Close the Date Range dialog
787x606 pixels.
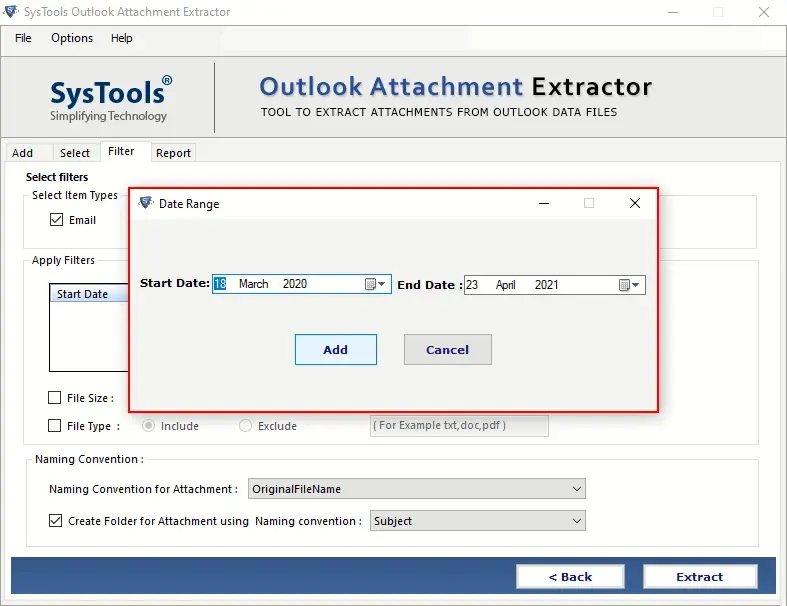[634, 203]
